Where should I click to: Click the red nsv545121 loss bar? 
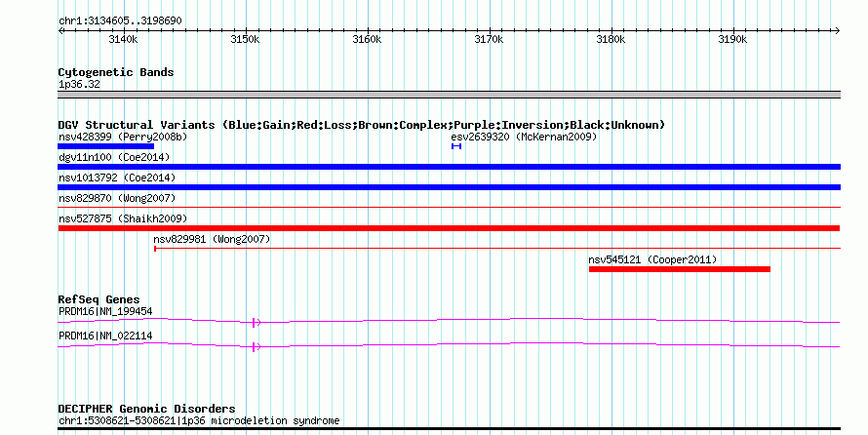coord(679,269)
